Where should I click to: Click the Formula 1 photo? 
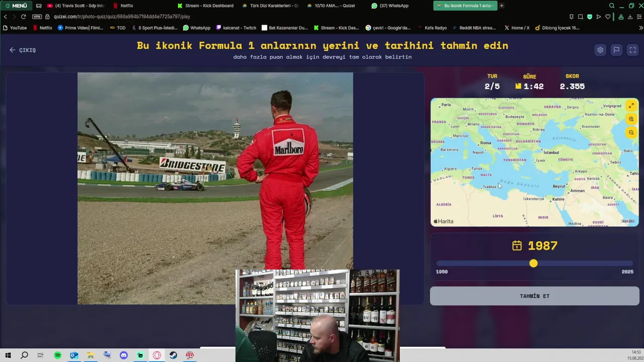tap(215, 189)
